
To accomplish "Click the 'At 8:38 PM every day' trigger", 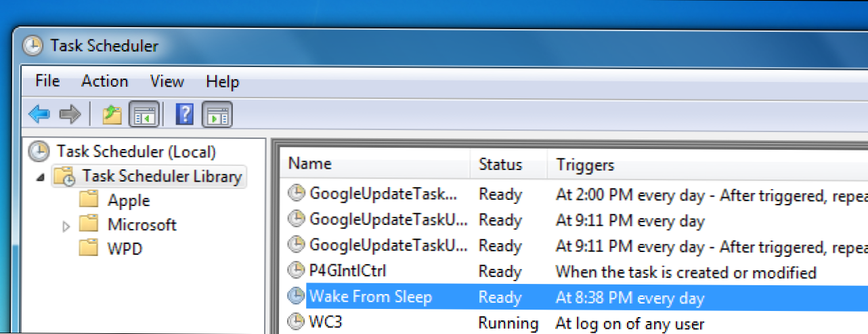I will tap(630, 298).
